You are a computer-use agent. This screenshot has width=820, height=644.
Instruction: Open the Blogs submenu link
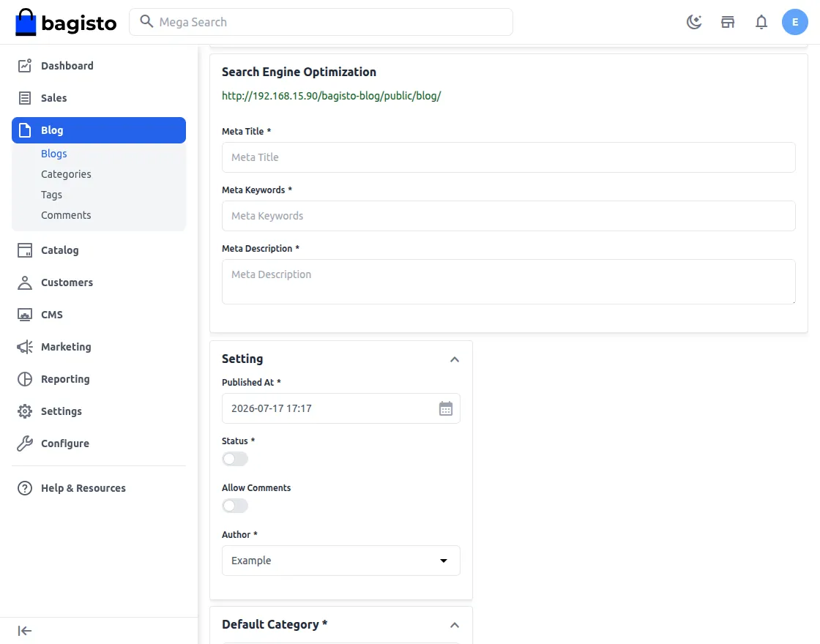(54, 153)
